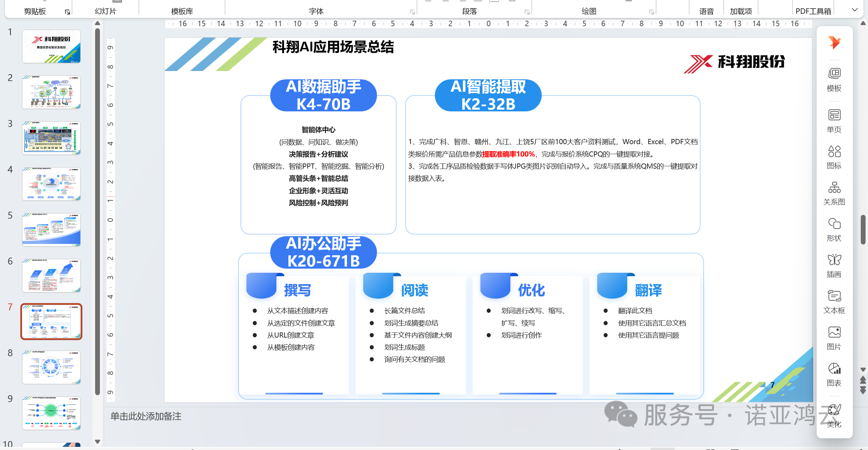Click the bullet 使用其它语言提问题
868x450 pixels.
tap(649, 335)
